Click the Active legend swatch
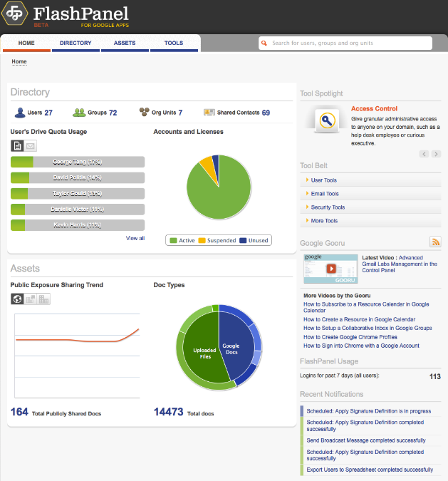The height and width of the screenshot is (481, 448). point(173,240)
